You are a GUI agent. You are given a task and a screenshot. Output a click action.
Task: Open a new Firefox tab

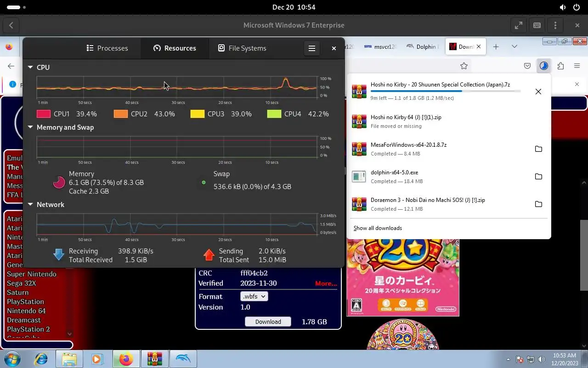(x=496, y=46)
